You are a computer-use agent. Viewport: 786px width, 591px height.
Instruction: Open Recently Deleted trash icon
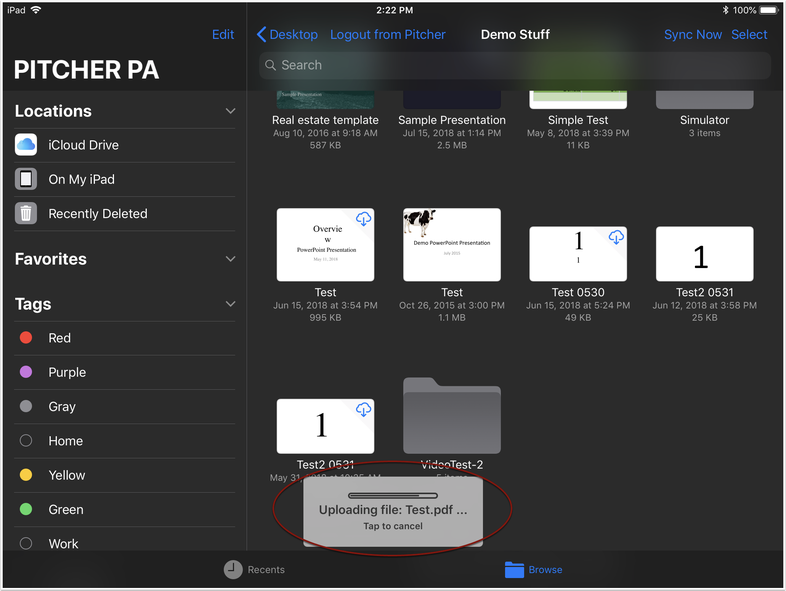point(26,213)
